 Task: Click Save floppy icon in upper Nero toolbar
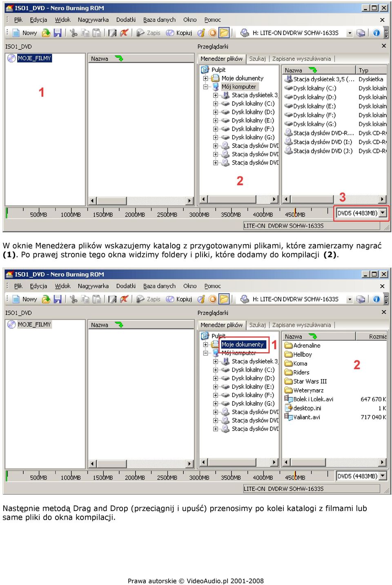coord(58,33)
